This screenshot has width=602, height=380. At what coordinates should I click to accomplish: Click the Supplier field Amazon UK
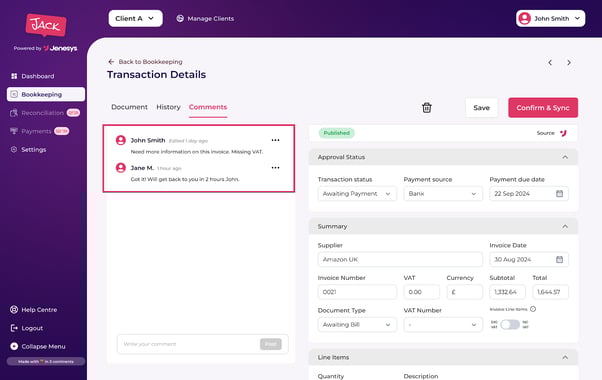(400, 259)
